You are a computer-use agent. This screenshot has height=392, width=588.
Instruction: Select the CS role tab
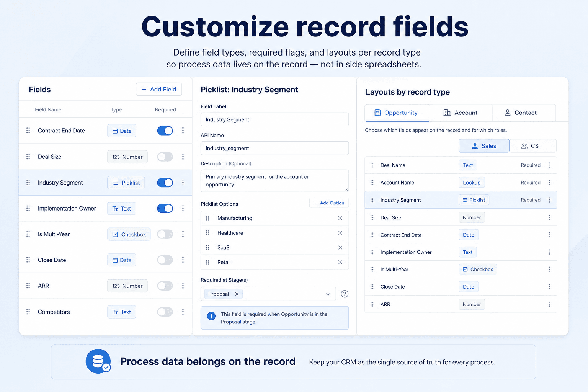[532, 146]
